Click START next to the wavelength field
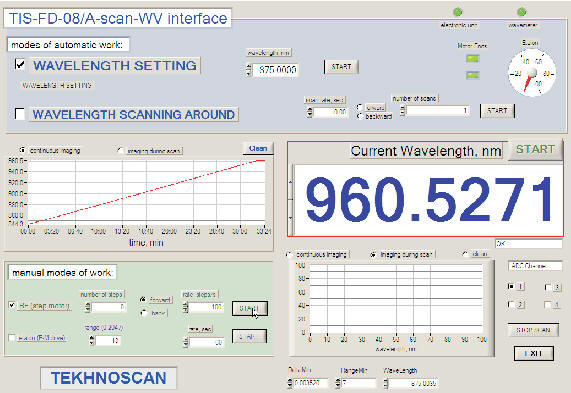 (341, 67)
